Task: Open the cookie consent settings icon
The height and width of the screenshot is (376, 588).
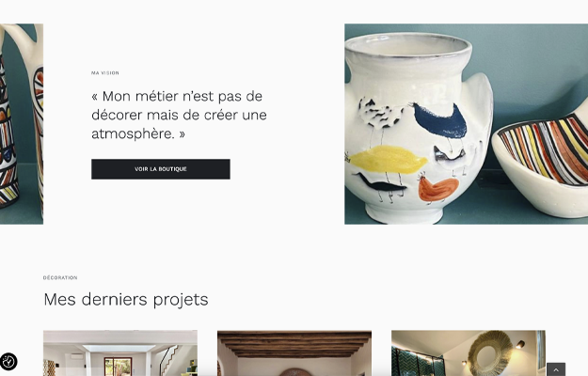Action: coord(8,361)
